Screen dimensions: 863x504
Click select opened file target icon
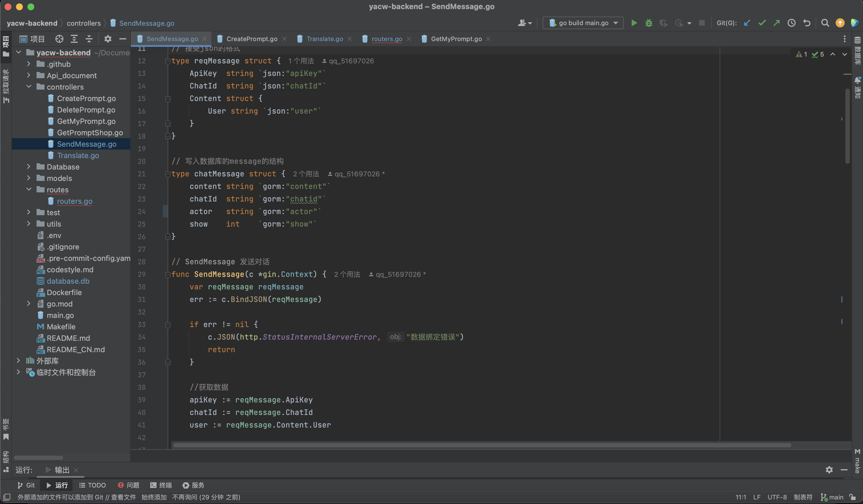point(59,39)
